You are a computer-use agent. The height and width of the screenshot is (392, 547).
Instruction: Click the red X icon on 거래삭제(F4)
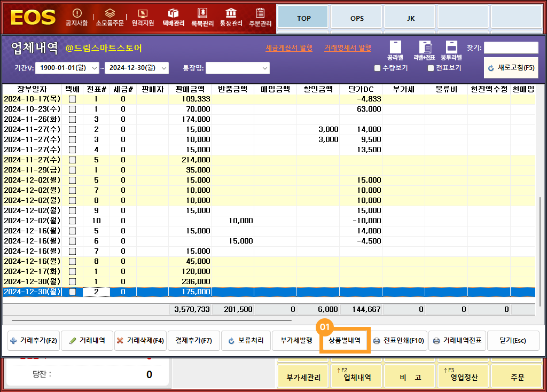[x=120, y=341]
